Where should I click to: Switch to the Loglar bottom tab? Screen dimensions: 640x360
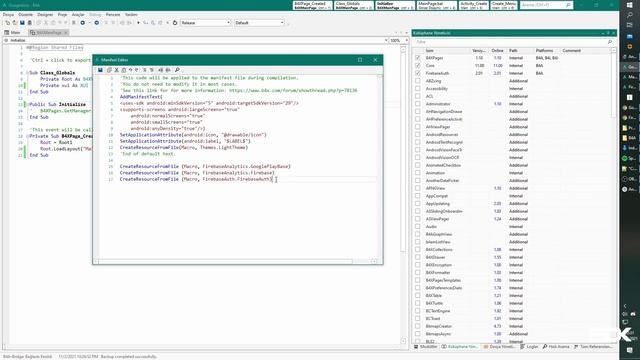529,347
